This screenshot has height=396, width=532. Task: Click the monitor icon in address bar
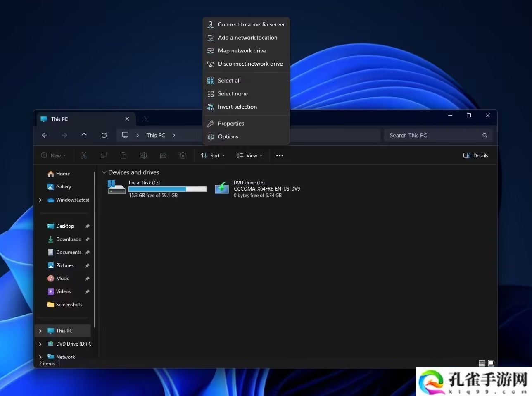[x=125, y=135]
